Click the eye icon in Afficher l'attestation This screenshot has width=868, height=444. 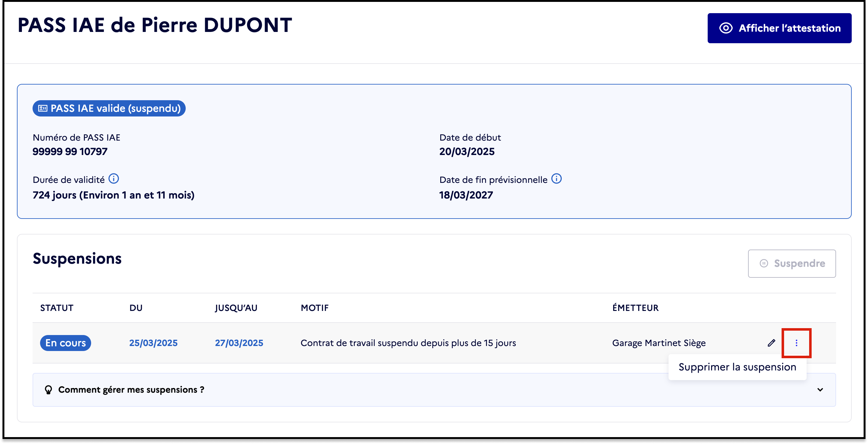tap(726, 28)
